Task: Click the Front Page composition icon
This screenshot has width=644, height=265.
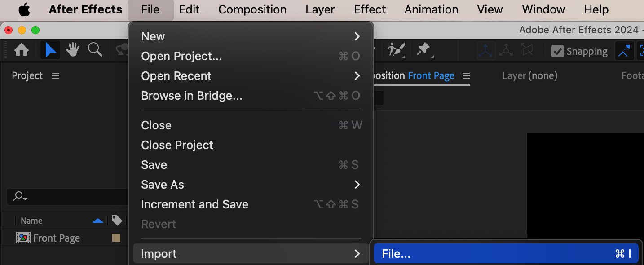Action: (23, 238)
